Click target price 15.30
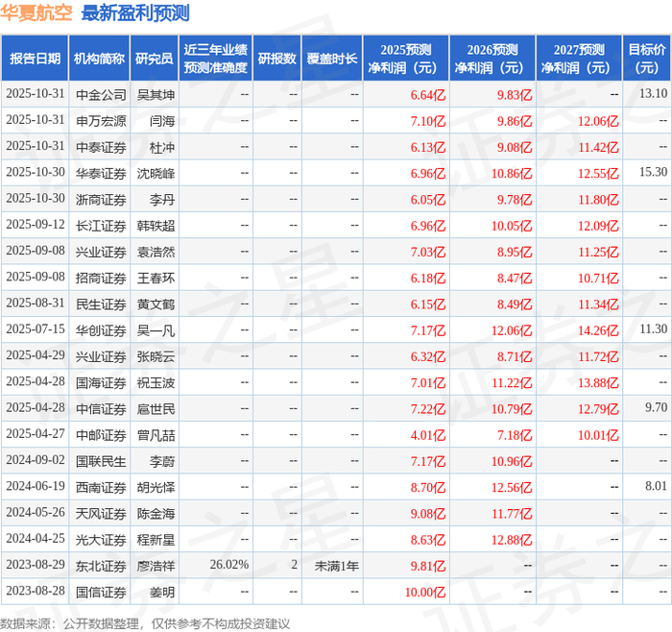This screenshot has height=632, width=672. pos(653,172)
